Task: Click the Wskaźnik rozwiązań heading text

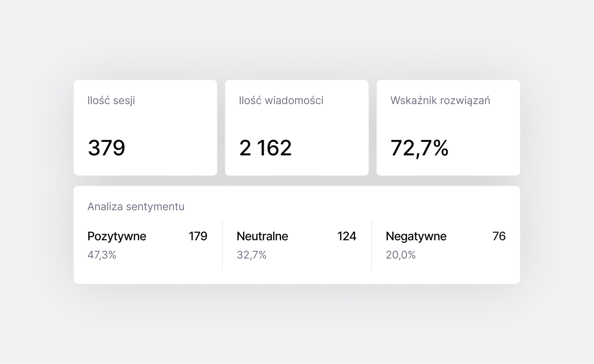Action: pyautogui.click(x=440, y=101)
